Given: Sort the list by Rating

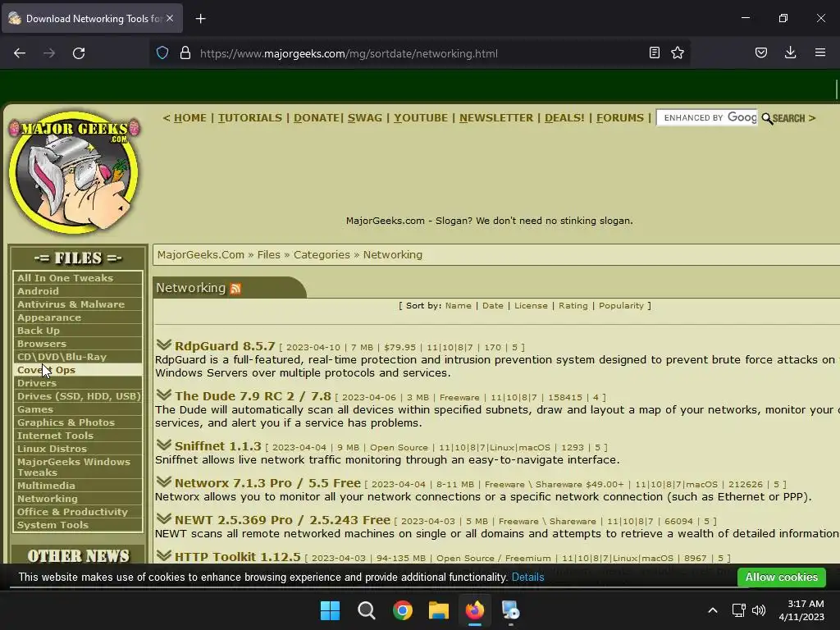Looking at the screenshot, I should pos(573,305).
